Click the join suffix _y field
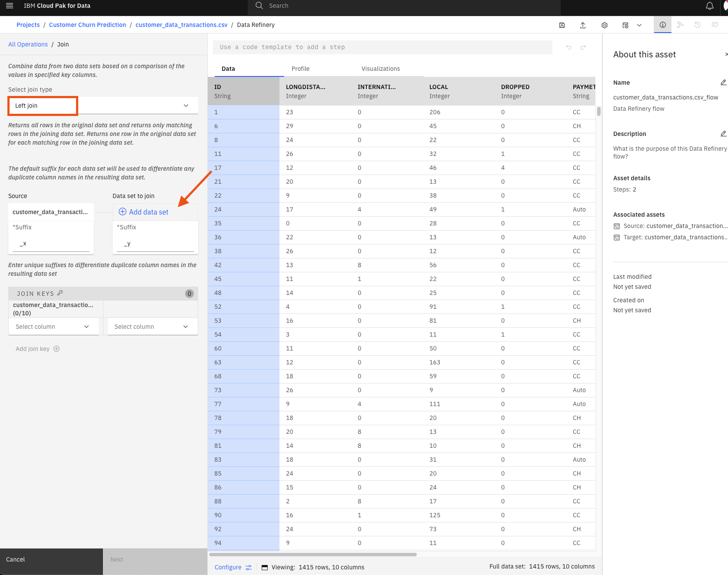The width and height of the screenshot is (728, 575). pyautogui.click(x=155, y=244)
